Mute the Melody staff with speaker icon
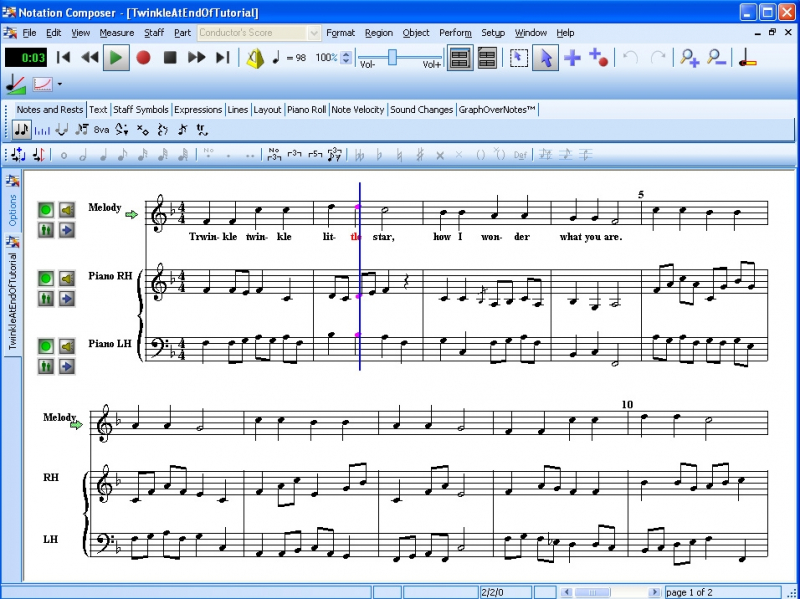 click(67, 210)
